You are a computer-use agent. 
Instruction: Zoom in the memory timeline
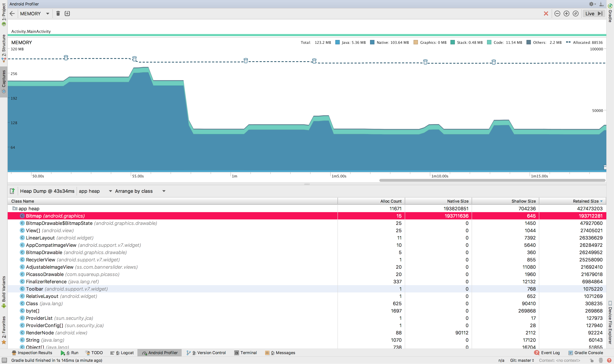click(566, 14)
